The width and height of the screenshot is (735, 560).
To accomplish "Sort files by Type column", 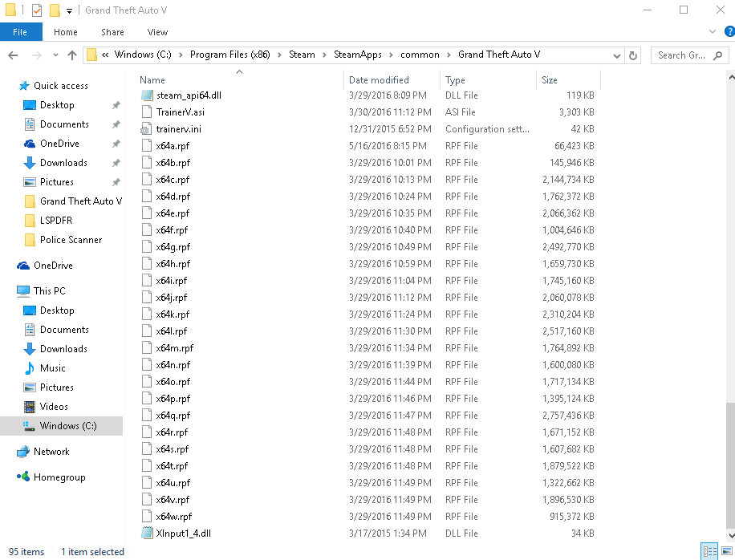I will pyautogui.click(x=455, y=80).
